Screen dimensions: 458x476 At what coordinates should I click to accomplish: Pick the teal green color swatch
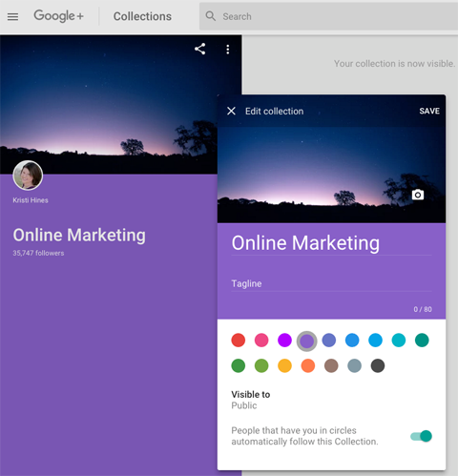[422, 340]
